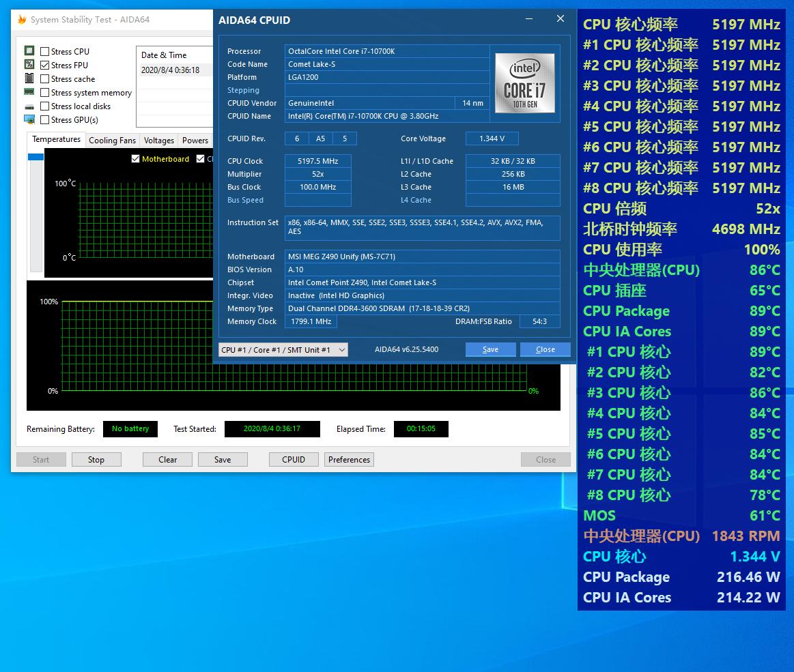Screen dimensions: 794x672
Task: Click the Core Voltage value 1.344 V in CPUID
Action: [x=492, y=138]
